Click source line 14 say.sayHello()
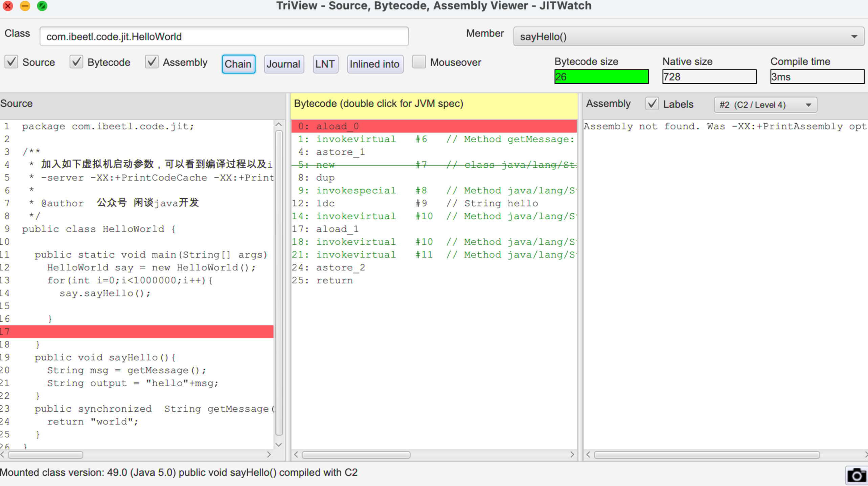 [x=137, y=293]
